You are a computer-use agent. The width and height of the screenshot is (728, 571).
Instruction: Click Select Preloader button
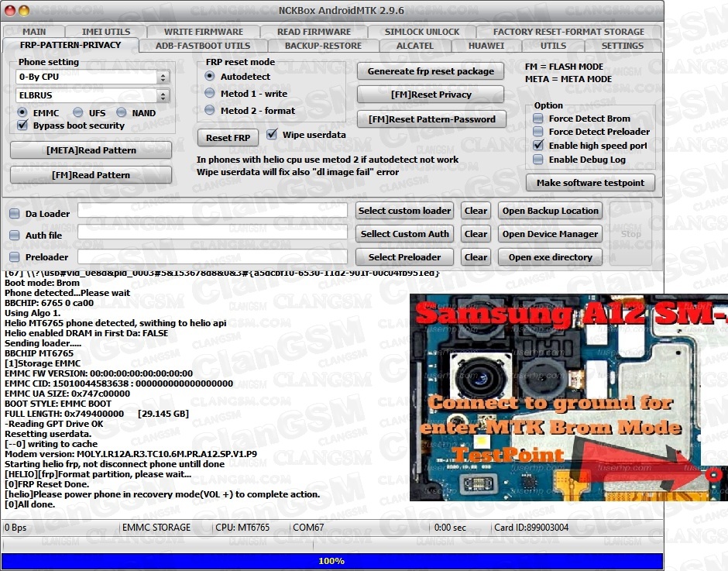coord(404,257)
